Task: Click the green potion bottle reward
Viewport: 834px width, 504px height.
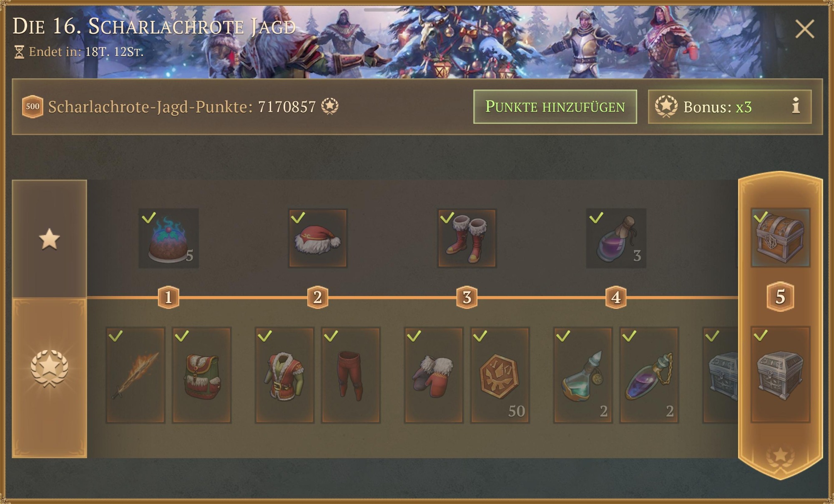Action: click(x=583, y=375)
